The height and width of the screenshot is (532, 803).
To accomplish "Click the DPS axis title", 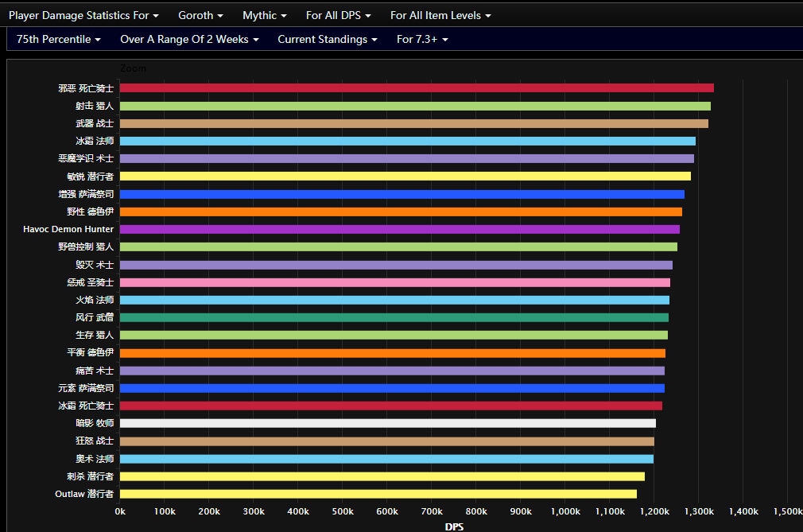I will [x=454, y=527].
